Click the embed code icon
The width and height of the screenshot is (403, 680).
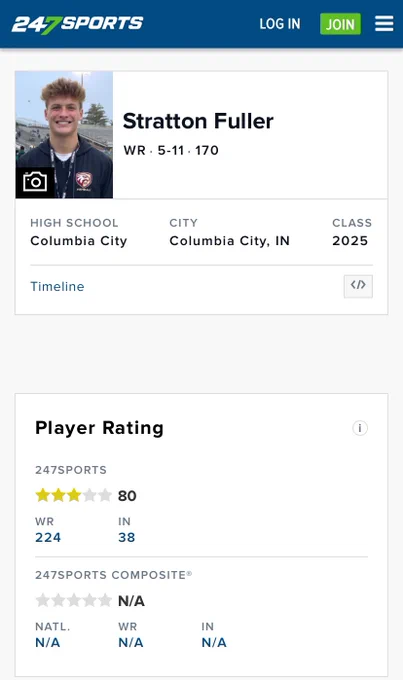[x=358, y=286]
